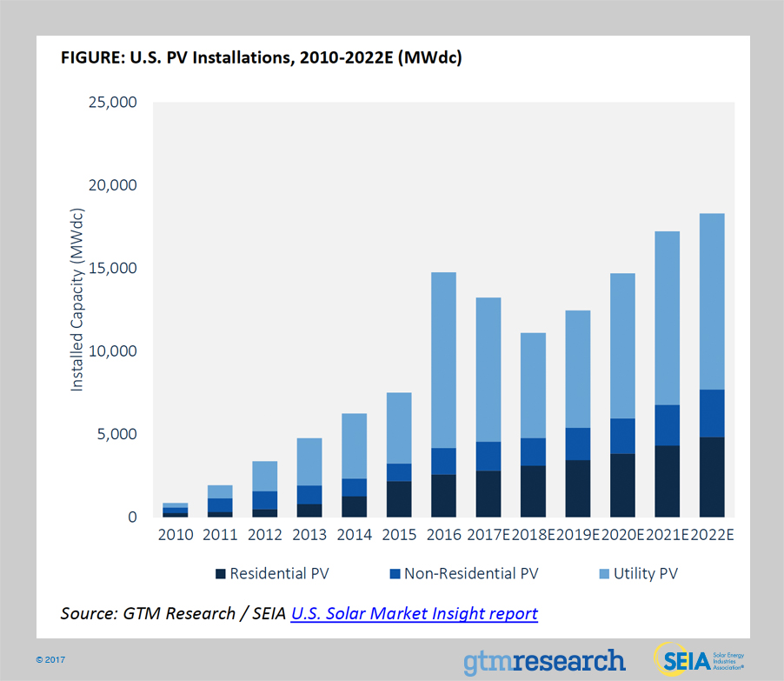
Task: Click the gtmresearch logo
Action: tap(544, 662)
